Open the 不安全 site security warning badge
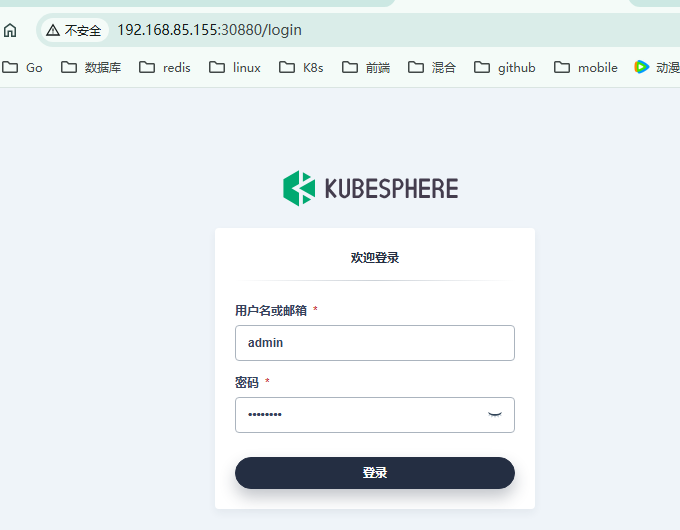Screen dimensions: 680x530 point(74,30)
